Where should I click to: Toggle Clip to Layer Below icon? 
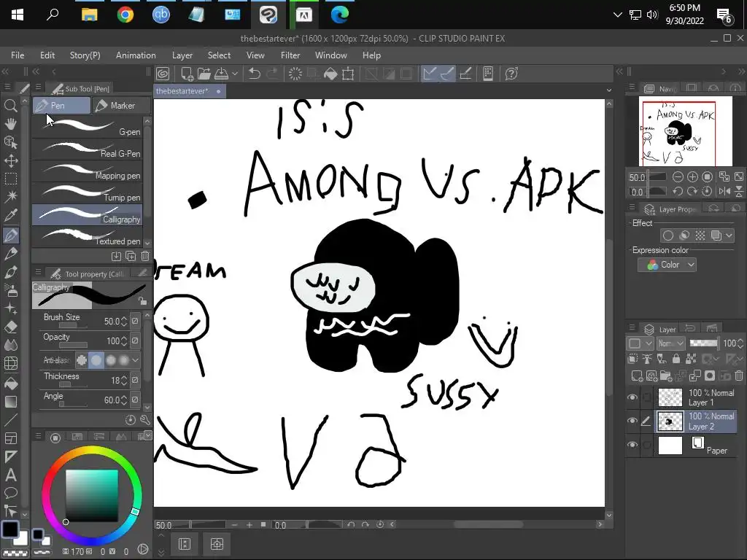coord(632,359)
